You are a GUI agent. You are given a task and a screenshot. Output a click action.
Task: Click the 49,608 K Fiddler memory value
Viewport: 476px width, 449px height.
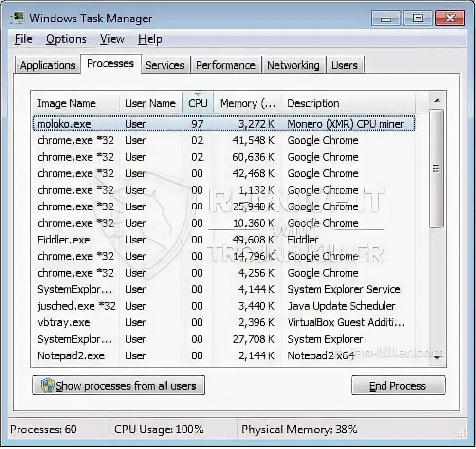253,240
